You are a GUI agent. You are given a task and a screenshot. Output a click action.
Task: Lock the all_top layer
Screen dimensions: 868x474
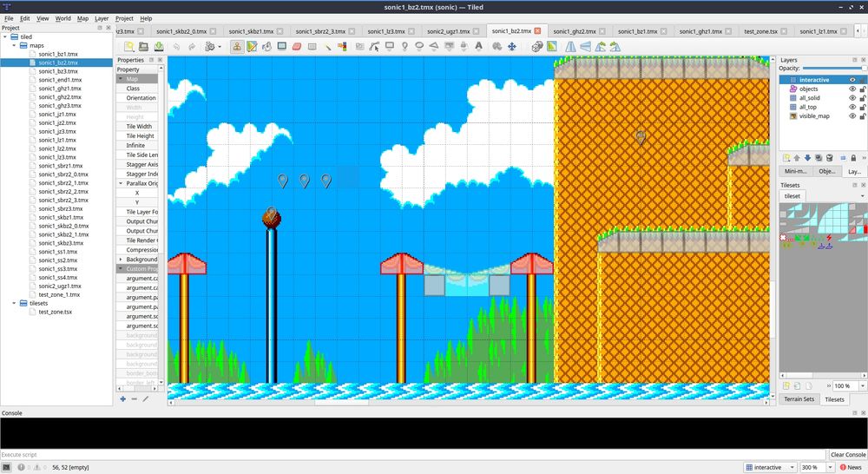click(x=863, y=107)
